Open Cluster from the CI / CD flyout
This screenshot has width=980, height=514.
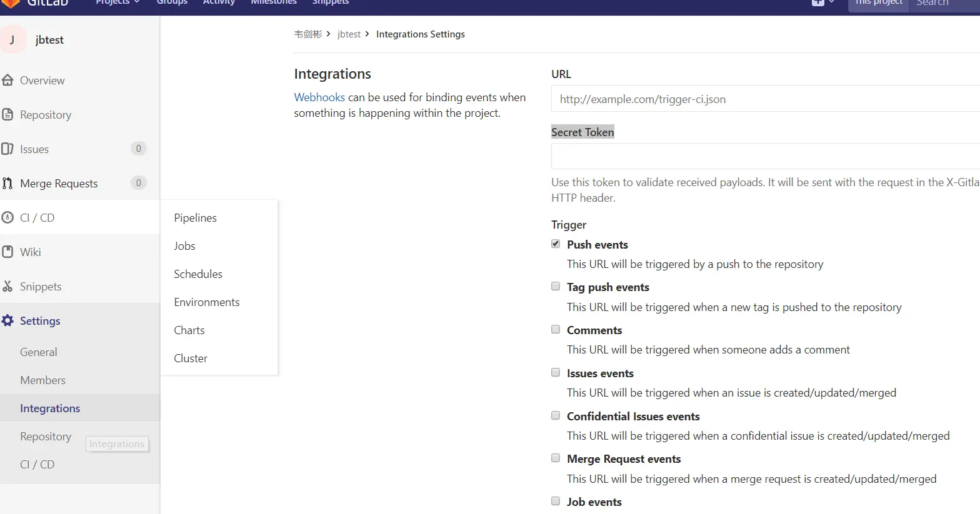click(191, 358)
